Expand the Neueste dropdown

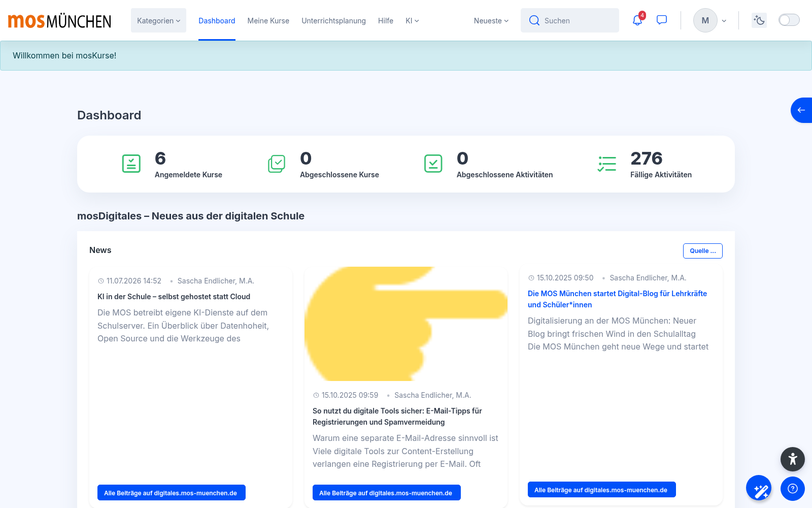pyautogui.click(x=491, y=21)
